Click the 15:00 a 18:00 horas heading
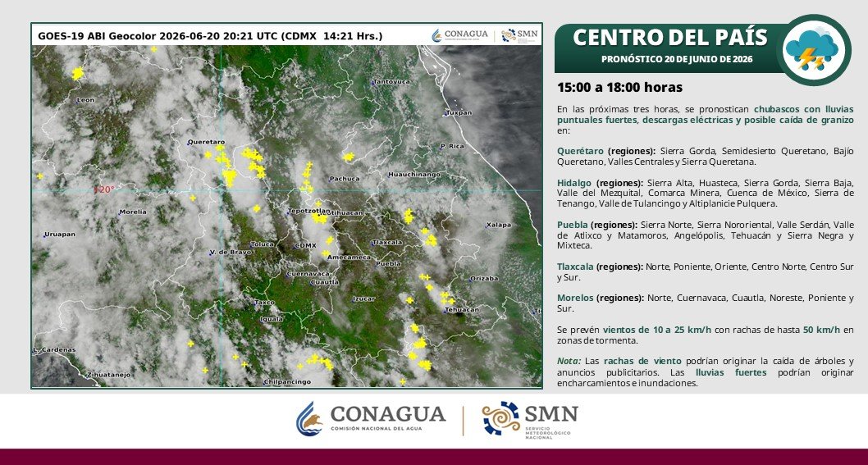The width and height of the screenshot is (868, 465). [x=619, y=88]
